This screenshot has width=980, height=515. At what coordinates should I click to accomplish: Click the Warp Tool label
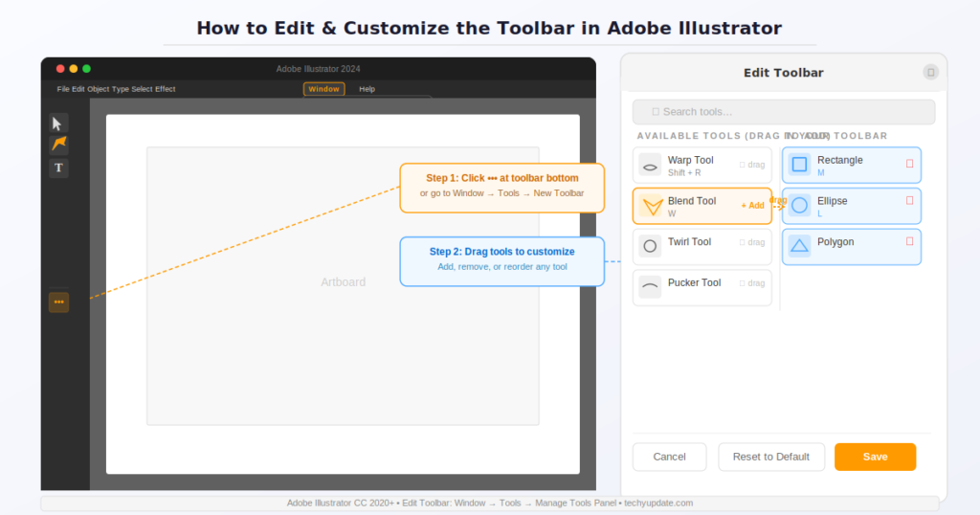click(x=691, y=160)
